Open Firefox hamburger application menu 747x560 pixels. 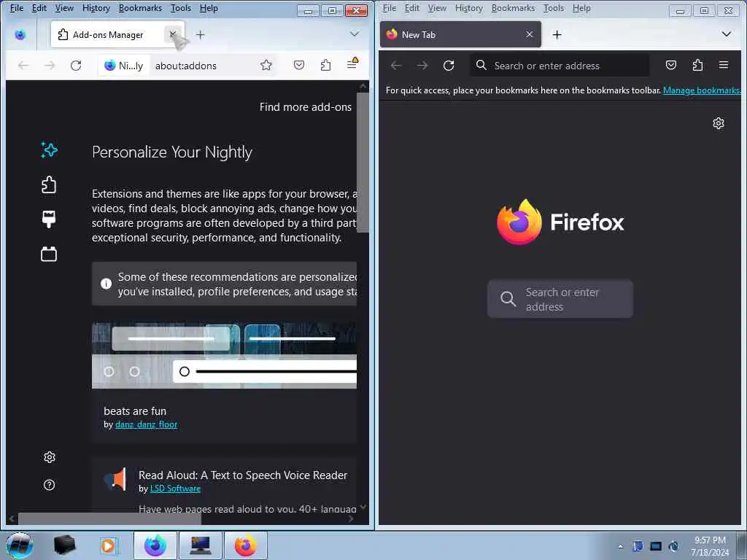point(724,65)
